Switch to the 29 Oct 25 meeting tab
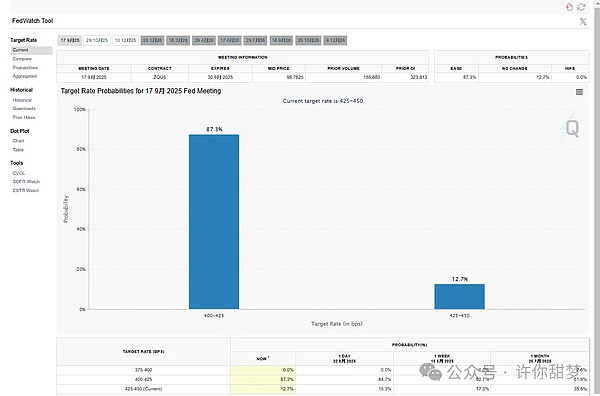 tap(97, 40)
